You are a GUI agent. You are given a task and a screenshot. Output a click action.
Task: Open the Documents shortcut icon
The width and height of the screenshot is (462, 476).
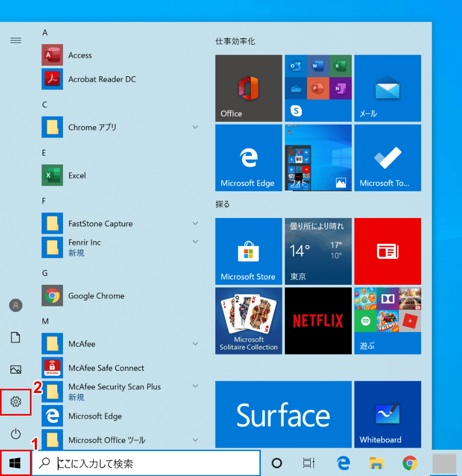click(15, 337)
